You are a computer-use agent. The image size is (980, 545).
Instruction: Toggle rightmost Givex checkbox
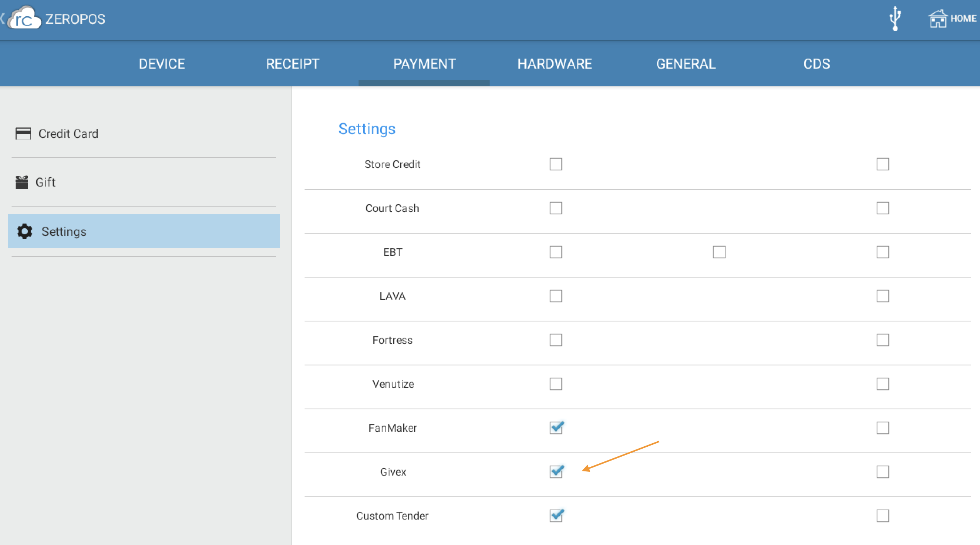[x=882, y=472]
